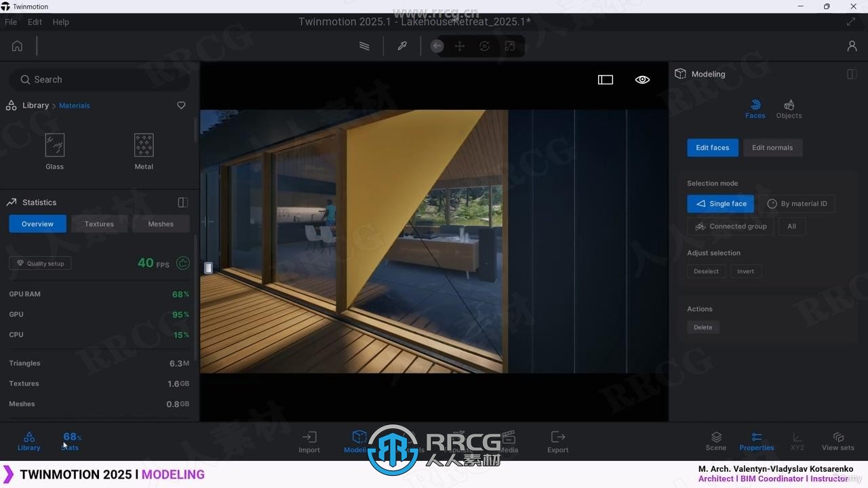Open the Scene graph icon
Viewport: 868px width, 488px height.
716,441
